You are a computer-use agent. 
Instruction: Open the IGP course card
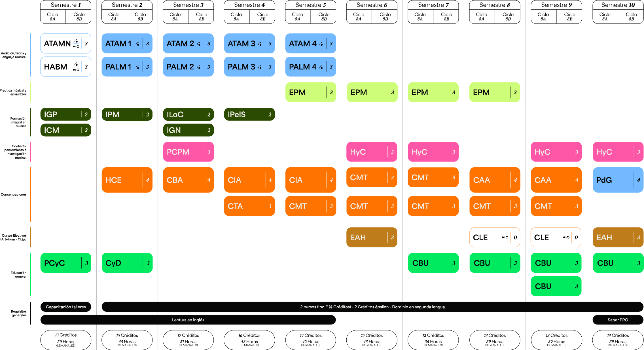66,114
